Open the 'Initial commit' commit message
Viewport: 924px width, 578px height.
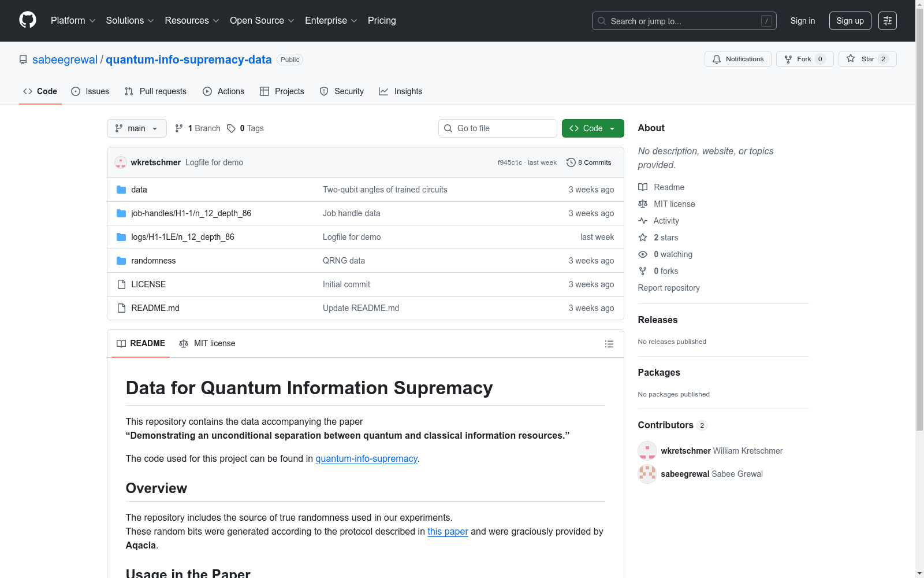pos(346,284)
